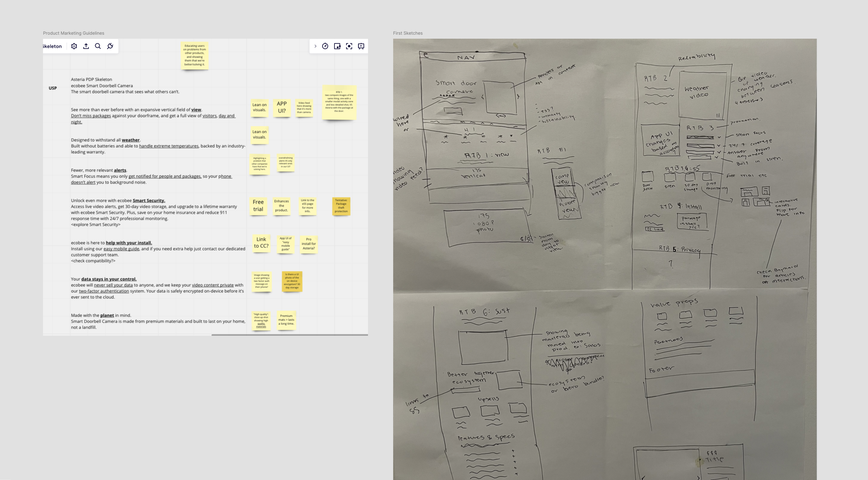This screenshot has width=868, height=480.
Task: Select the Product Marketing Guidelines frame label
Action: pos(73,33)
